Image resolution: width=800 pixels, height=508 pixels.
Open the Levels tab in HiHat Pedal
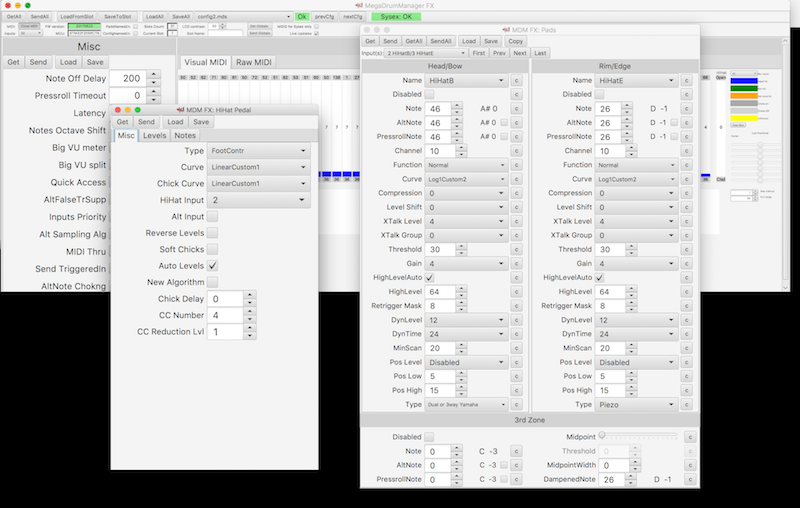coord(154,135)
